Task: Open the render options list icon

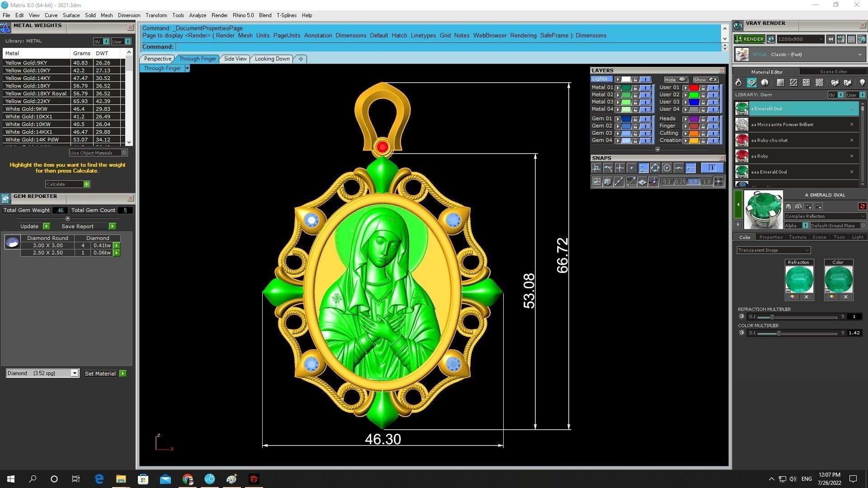Action: tap(851, 39)
